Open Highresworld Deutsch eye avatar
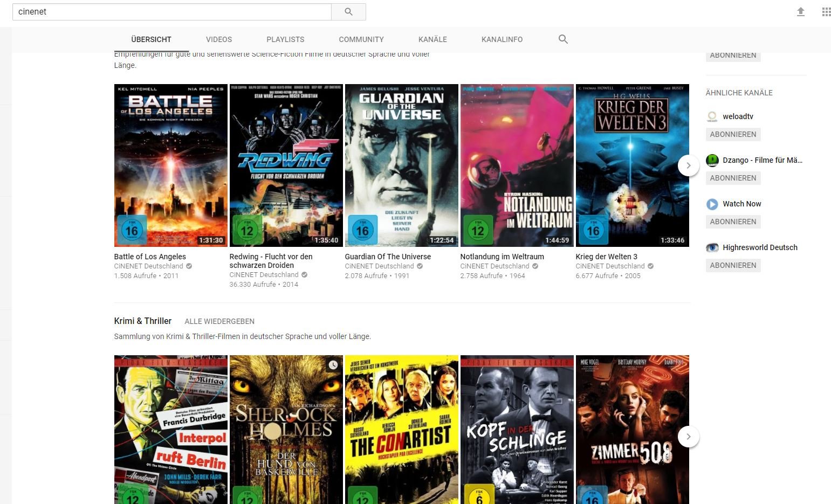The image size is (831, 504). 712,247
